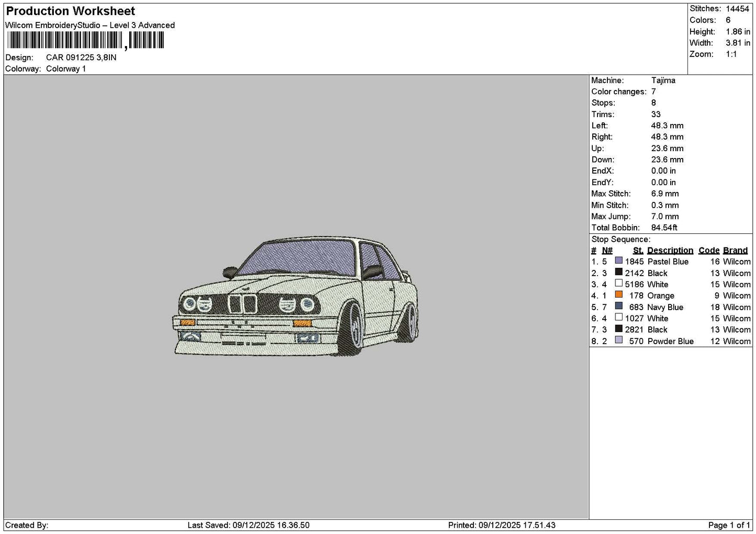Screen dimensions: 756x534
Task: Click the 'Last Saved: 09/12/2025 16.36.50' footer text
Action: point(249,525)
